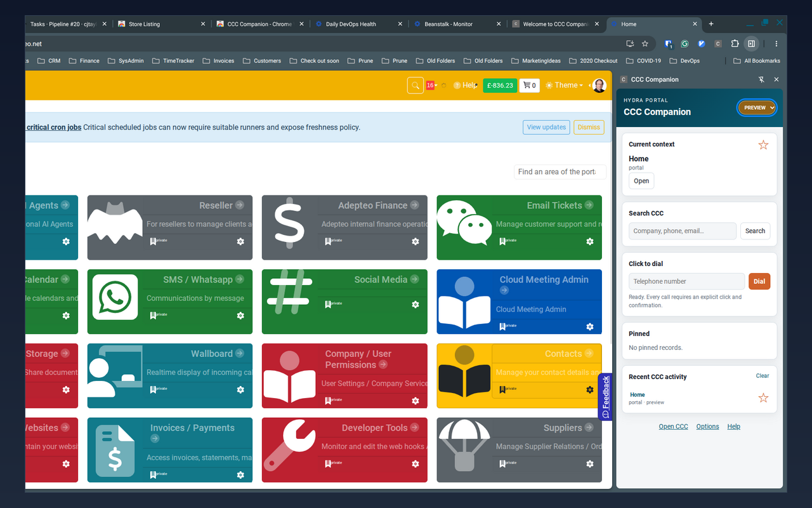Click the portal search magnifier icon
Screen dimensions: 812x508
click(415, 85)
